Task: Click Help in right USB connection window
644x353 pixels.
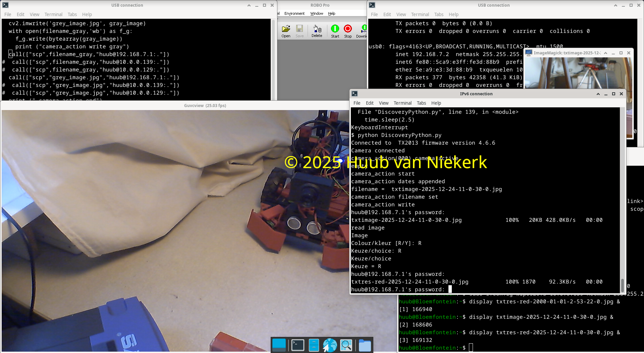Action: pos(453,14)
